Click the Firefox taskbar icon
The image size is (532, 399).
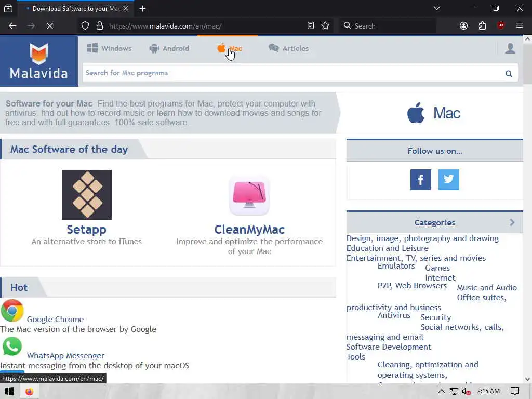coord(29,392)
